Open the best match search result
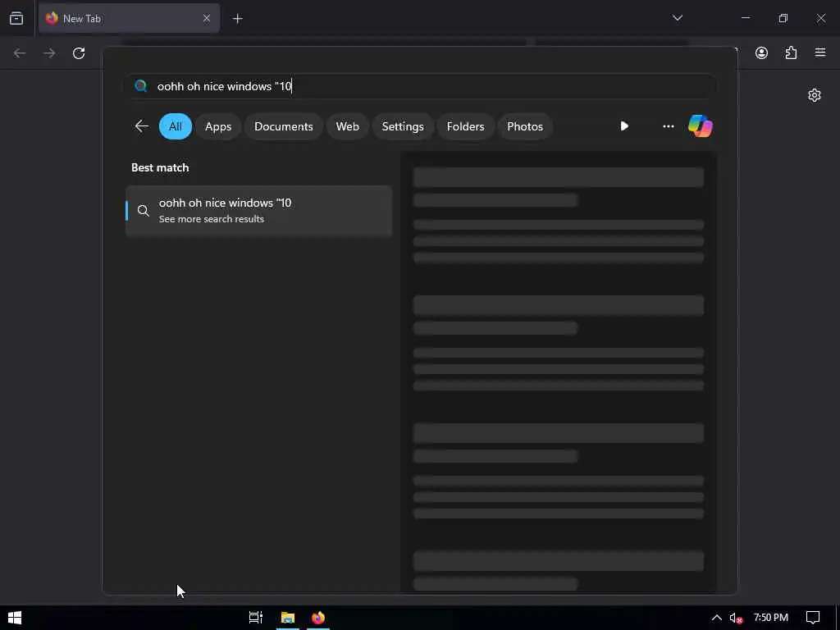The width and height of the screenshot is (840, 630). tap(258, 211)
